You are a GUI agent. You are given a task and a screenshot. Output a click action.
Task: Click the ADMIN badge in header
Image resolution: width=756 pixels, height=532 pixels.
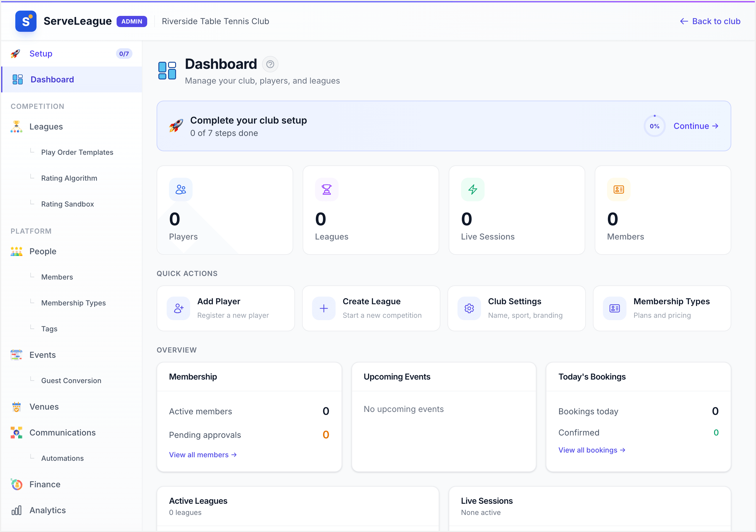[132, 21]
